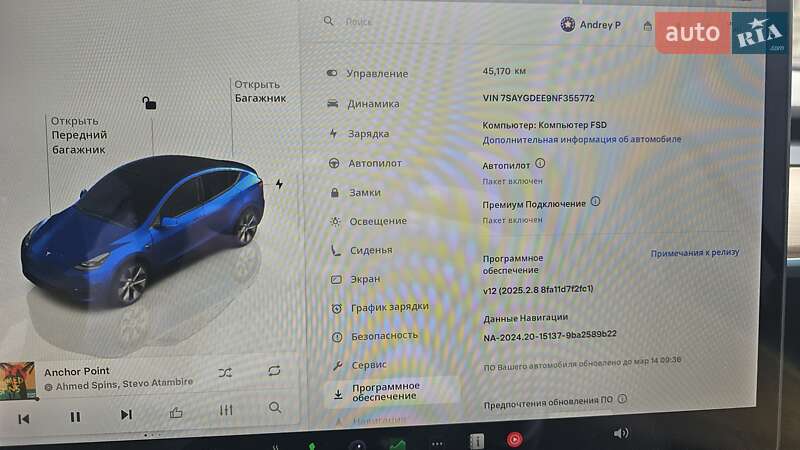800x450 pixels.
Task: Tap the charge port lightning icon
Action: tap(279, 184)
